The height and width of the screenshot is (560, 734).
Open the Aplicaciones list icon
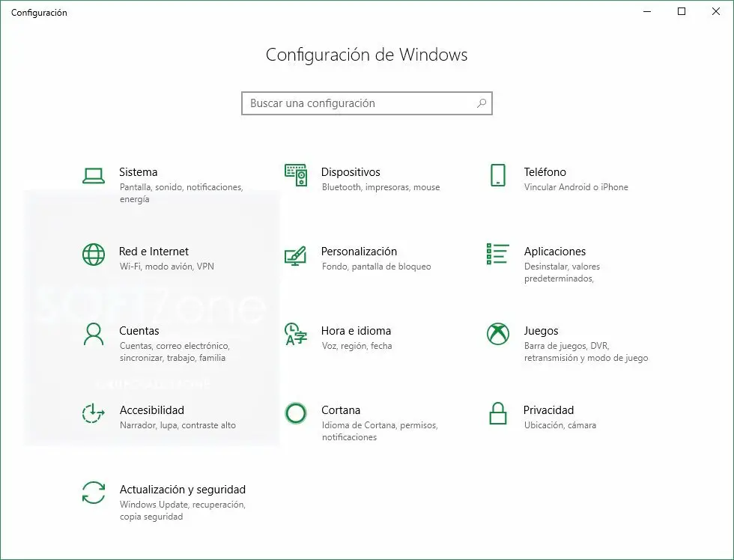(498, 254)
